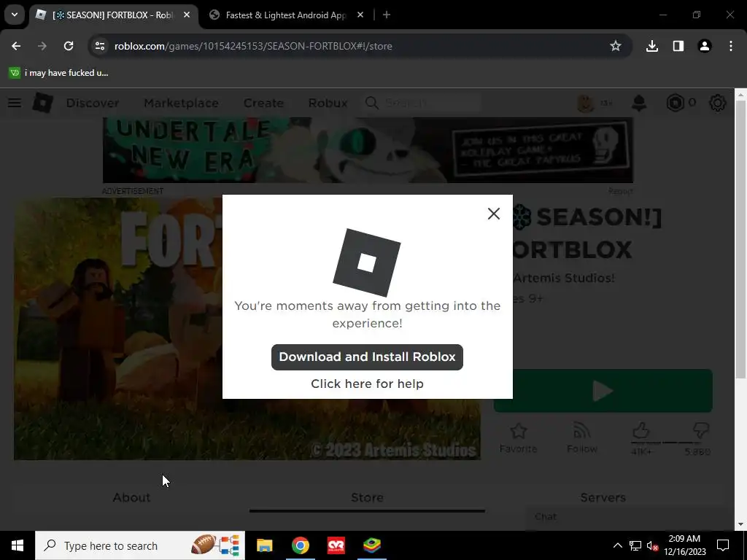Go forward in browser history
747x560 pixels.
[x=42, y=46]
